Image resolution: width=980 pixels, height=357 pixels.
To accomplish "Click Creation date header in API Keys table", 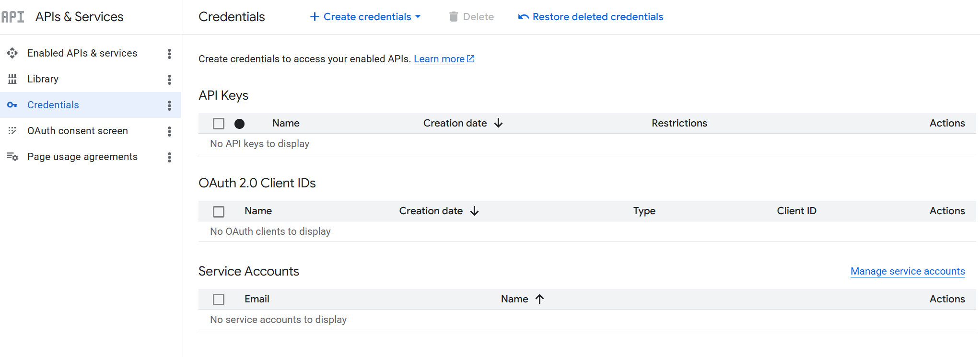I will 455,123.
